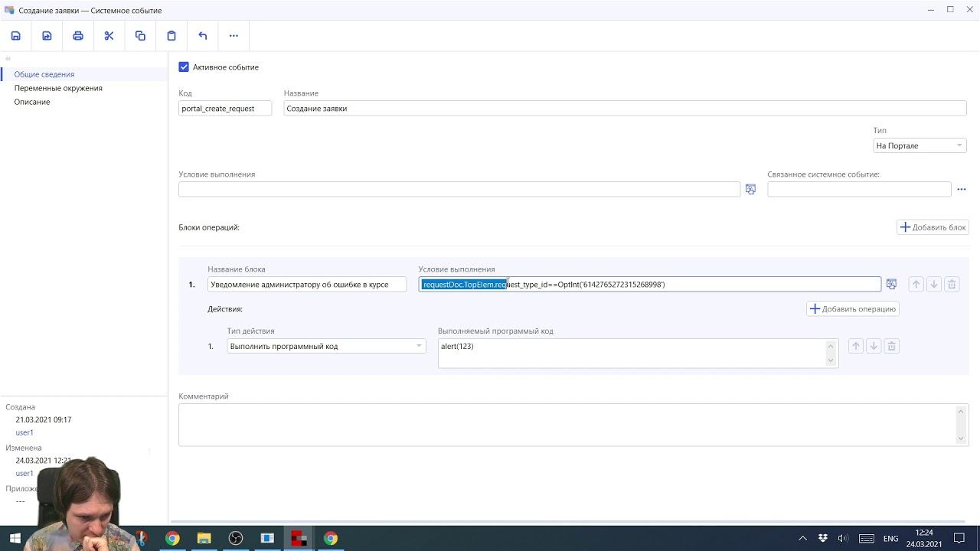
Task: Click the code box's scroll down arrow
Action: coord(831,360)
